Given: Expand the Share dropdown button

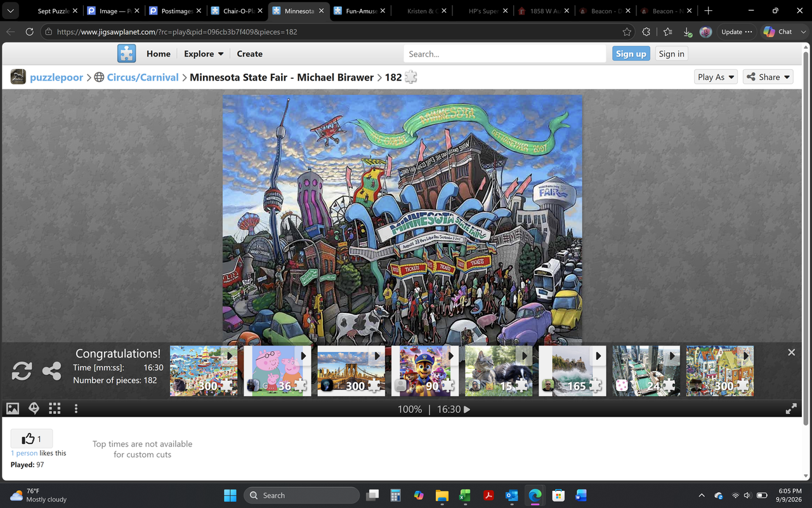Looking at the screenshot, I should (x=768, y=77).
